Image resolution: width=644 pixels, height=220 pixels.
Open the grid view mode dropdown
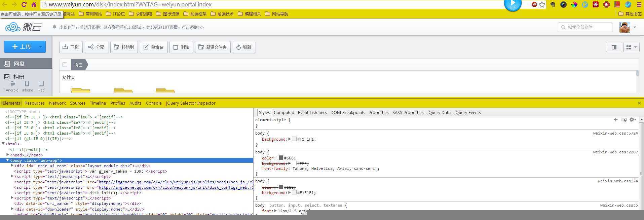point(631,47)
